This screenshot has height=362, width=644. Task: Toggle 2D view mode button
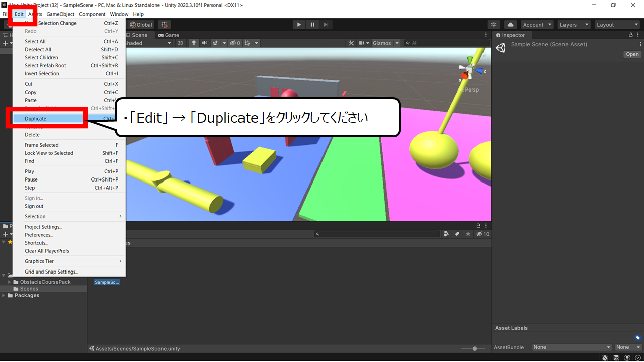(181, 43)
